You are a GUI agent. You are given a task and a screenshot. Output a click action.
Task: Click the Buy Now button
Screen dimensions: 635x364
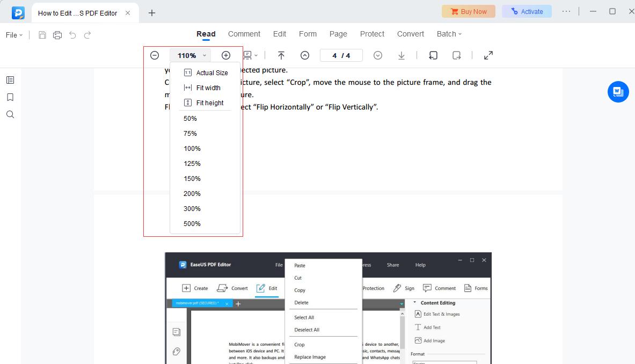tap(469, 11)
